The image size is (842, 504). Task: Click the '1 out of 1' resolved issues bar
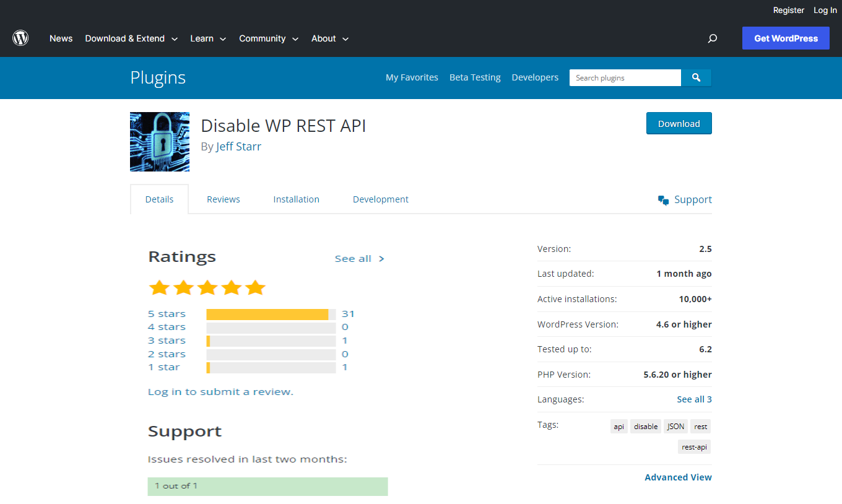(267, 486)
